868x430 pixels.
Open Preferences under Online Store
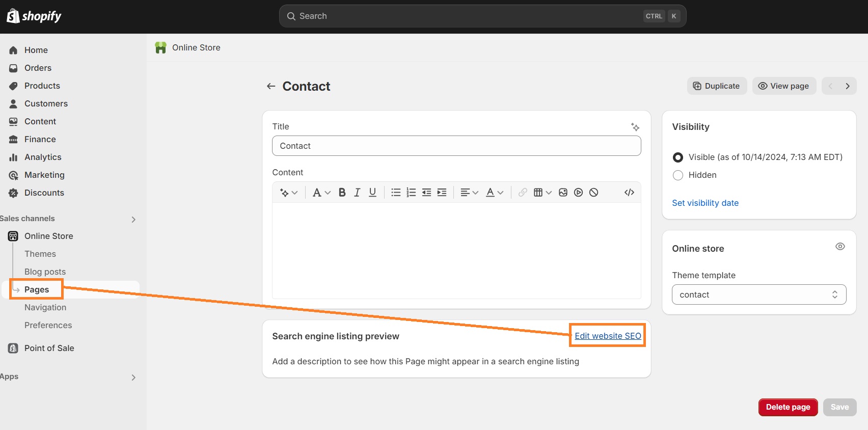[48, 325]
